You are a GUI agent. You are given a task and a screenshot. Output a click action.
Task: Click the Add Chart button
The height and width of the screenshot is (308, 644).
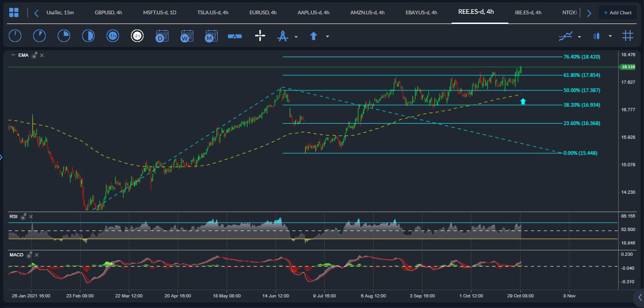(x=617, y=12)
